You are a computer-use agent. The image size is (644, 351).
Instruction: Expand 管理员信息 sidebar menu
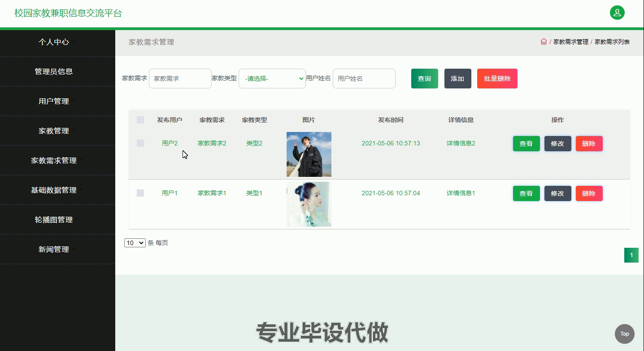click(54, 71)
